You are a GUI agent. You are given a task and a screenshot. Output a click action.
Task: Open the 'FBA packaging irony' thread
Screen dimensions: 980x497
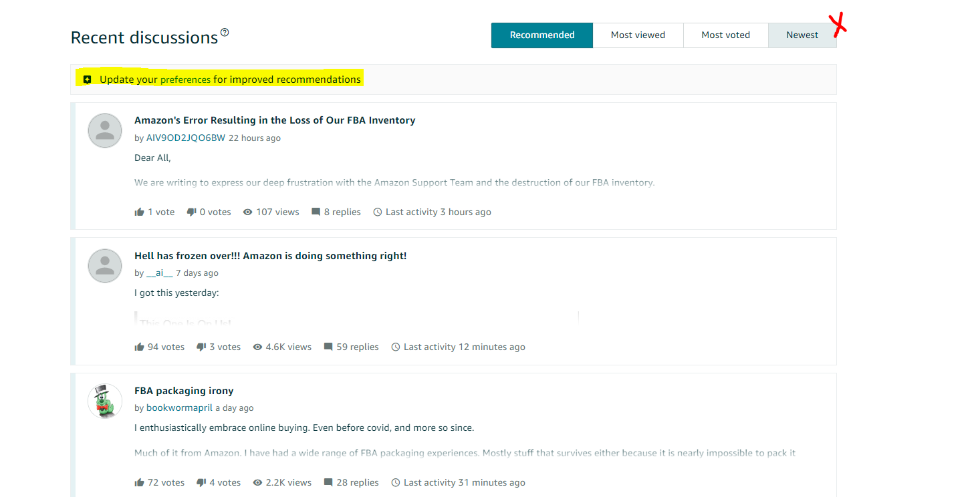pyautogui.click(x=184, y=391)
